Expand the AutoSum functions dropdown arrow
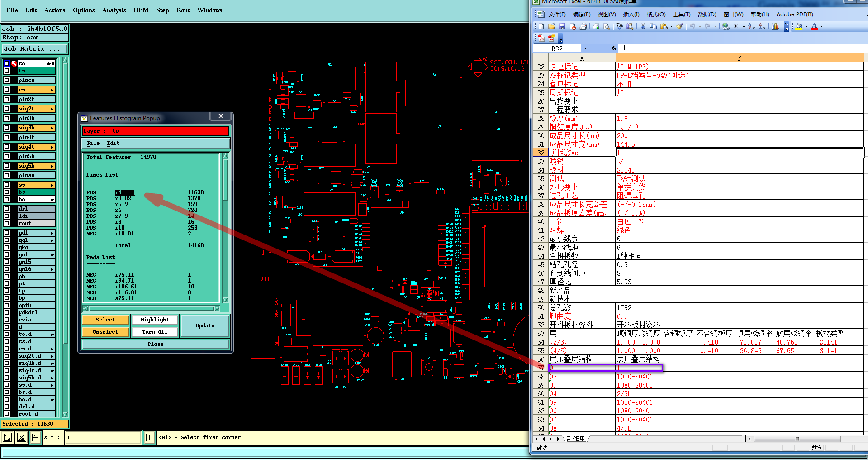Screen dimensions: 868x460 (x=744, y=26)
